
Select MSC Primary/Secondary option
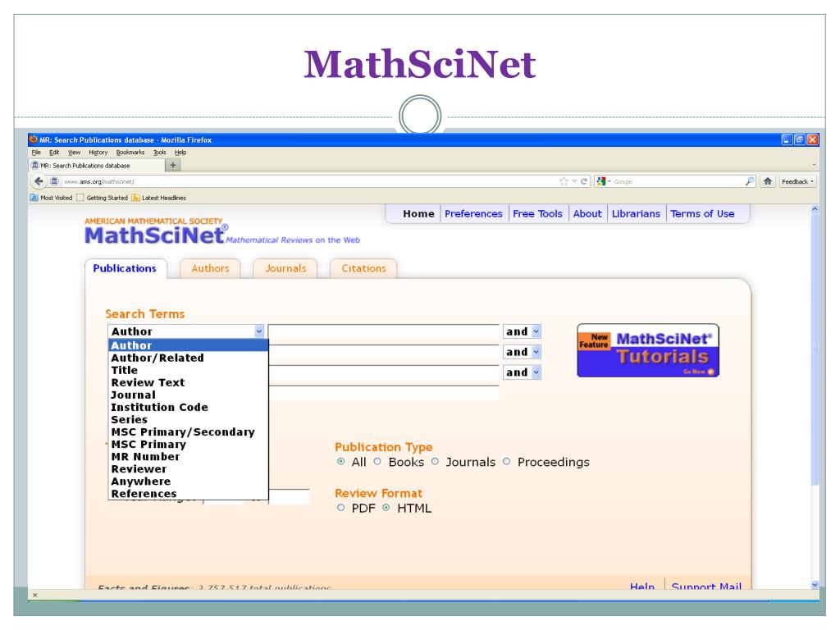[x=188, y=431]
